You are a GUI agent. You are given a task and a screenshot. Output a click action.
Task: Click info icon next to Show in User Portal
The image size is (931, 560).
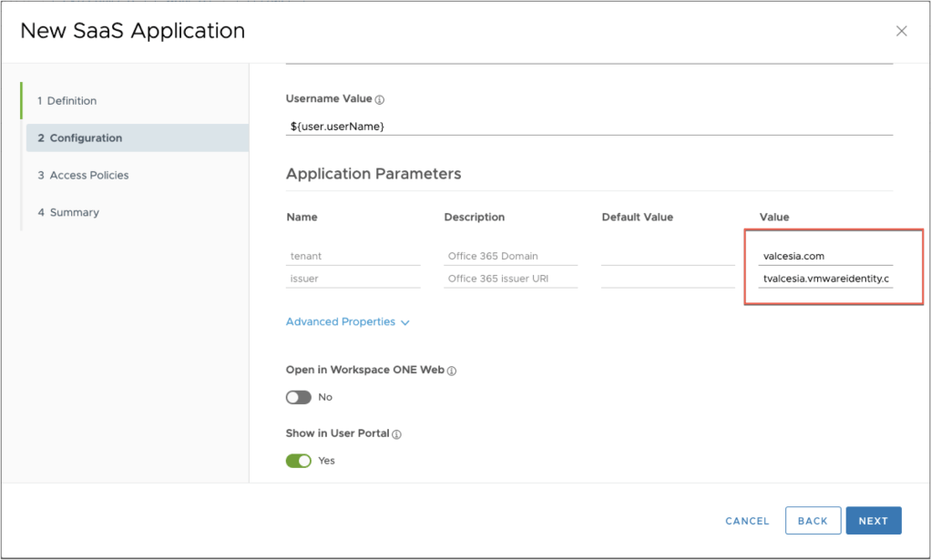point(396,434)
